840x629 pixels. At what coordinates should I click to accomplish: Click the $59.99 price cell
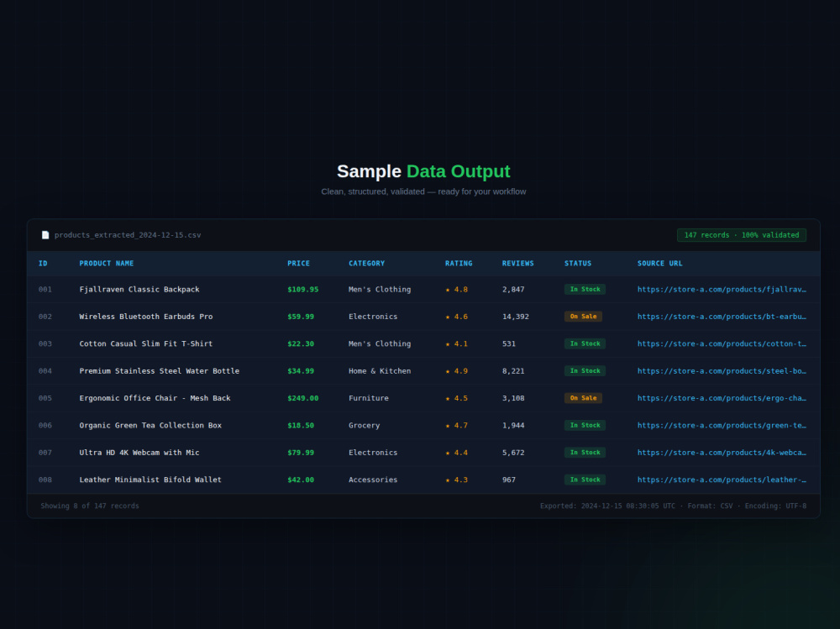click(x=301, y=317)
